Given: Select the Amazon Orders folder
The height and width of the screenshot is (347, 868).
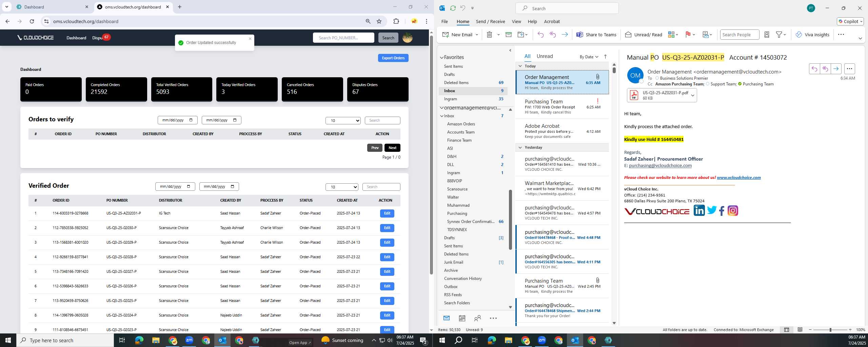Looking at the screenshot, I should tap(461, 124).
